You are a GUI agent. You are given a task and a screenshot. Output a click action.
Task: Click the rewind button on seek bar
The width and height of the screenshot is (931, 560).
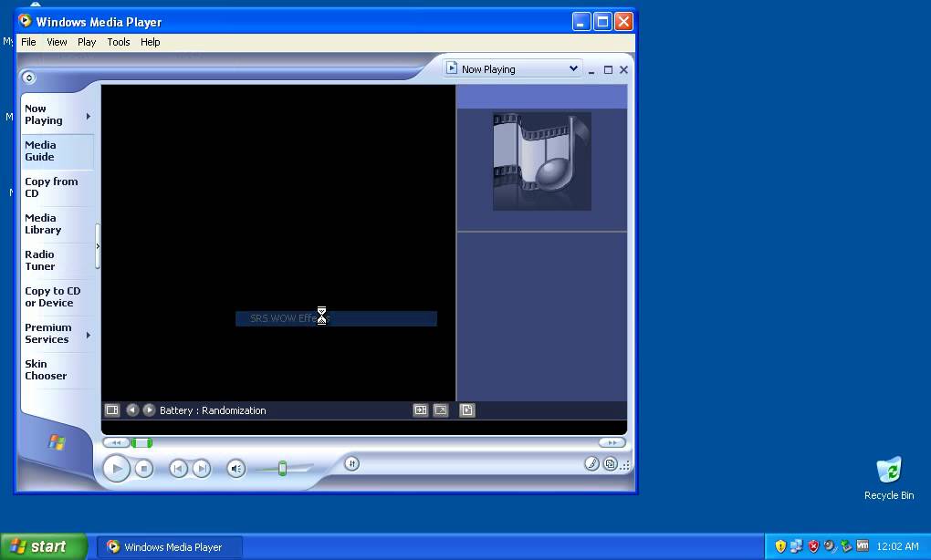click(117, 442)
